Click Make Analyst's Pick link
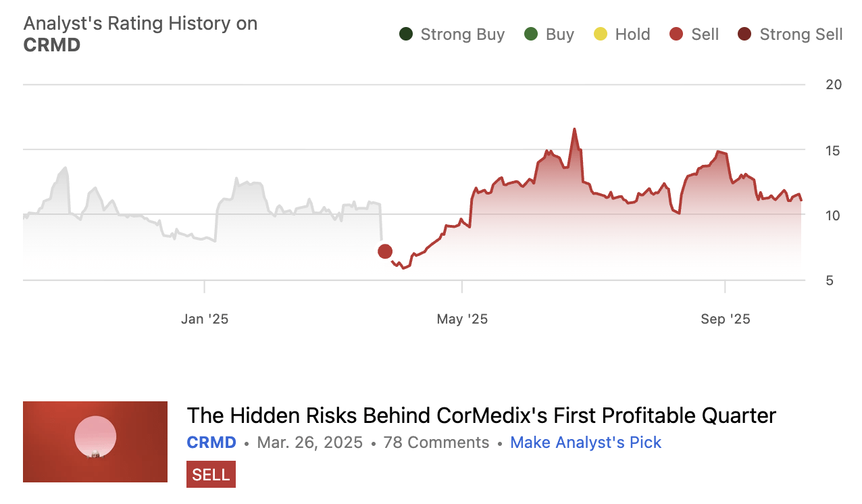862x504 pixels. (586, 443)
